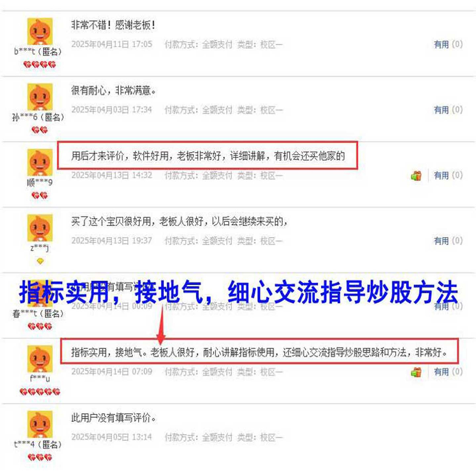Click avatar of reviewer z***j
Image resolution: width=476 pixels, height=476 pixels.
point(40,228)
